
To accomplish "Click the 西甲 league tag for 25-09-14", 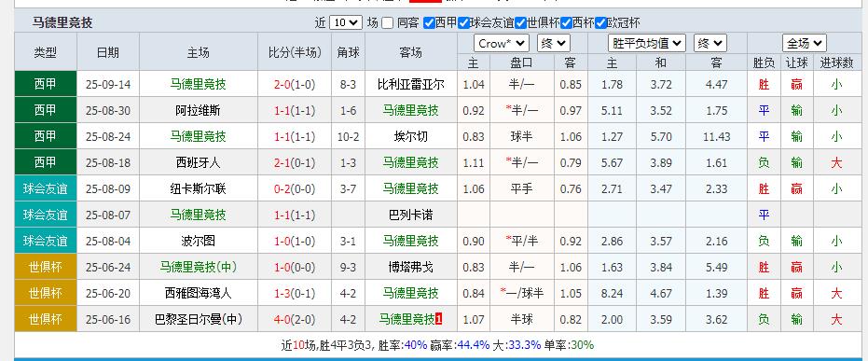I will [x=46, y=84].
